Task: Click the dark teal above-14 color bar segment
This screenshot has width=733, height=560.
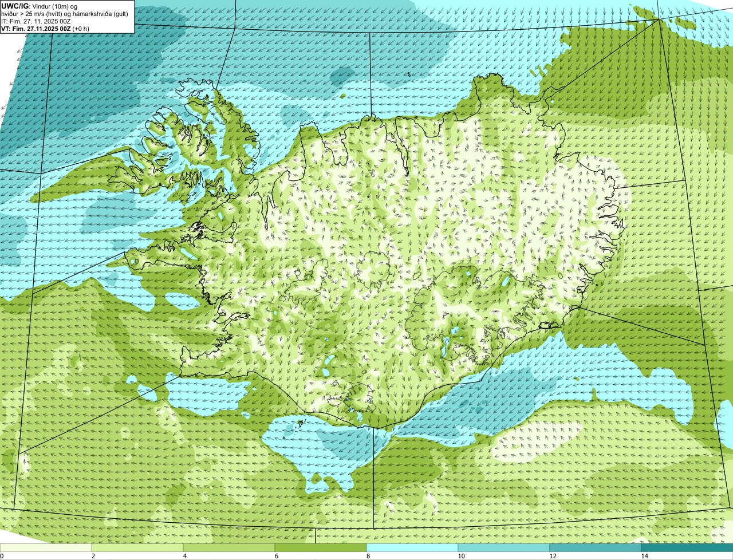Action: [687, 548]
